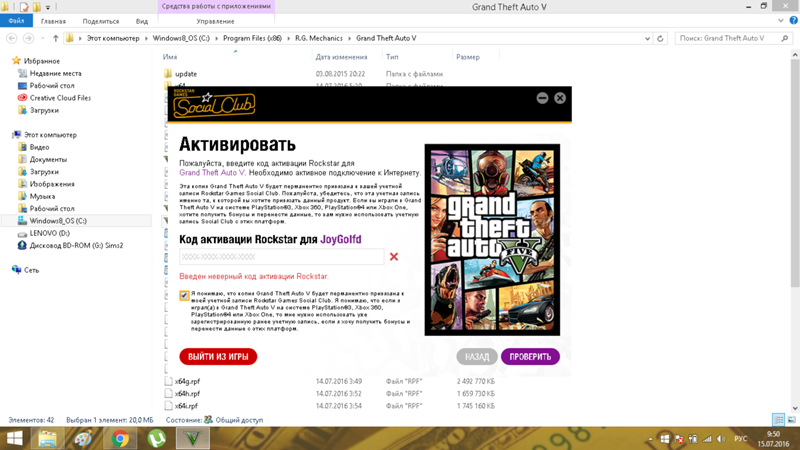Open Недавние места in sidebar
Screen dimensions: 800x450
tap(55, 73)
